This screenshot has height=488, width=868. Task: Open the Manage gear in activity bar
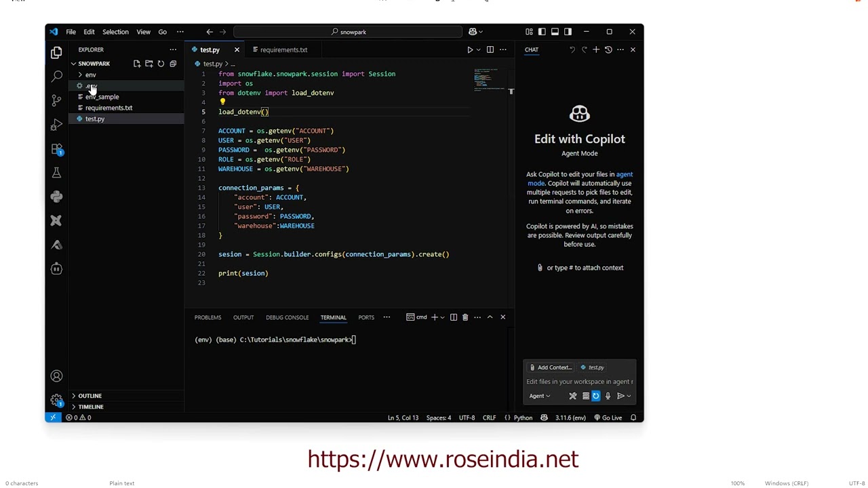click(x=56, y=400)
